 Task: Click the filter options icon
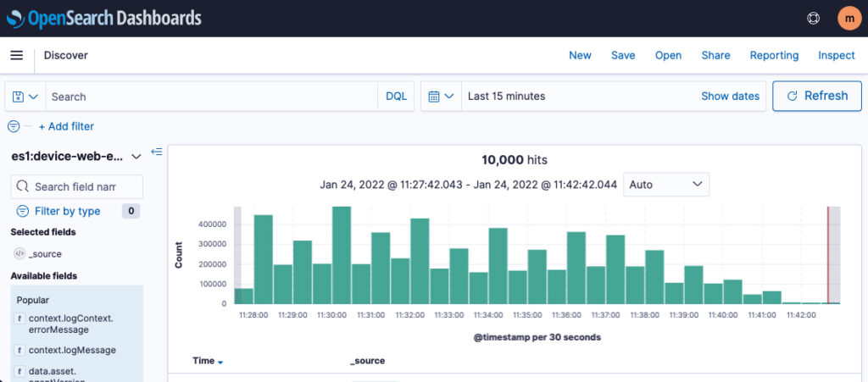pyautogui.click(x=14, y=126)
